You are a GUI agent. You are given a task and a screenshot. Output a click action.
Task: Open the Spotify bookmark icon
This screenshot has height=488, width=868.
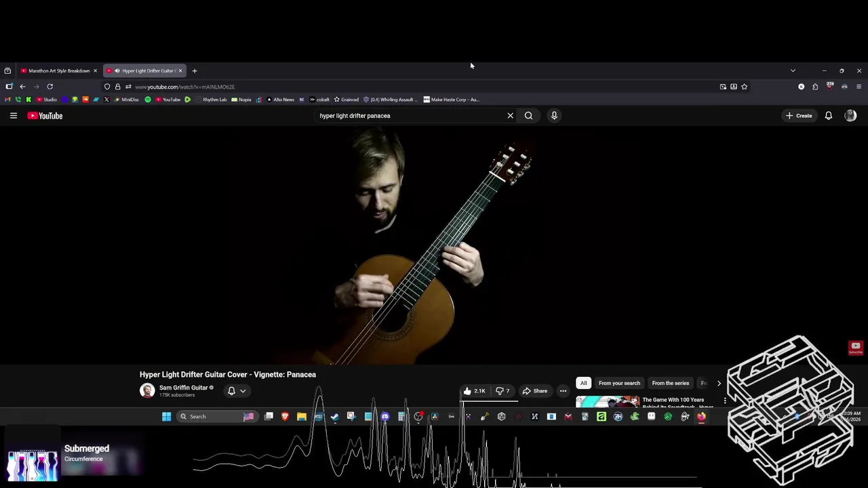[x=148, y=100]
